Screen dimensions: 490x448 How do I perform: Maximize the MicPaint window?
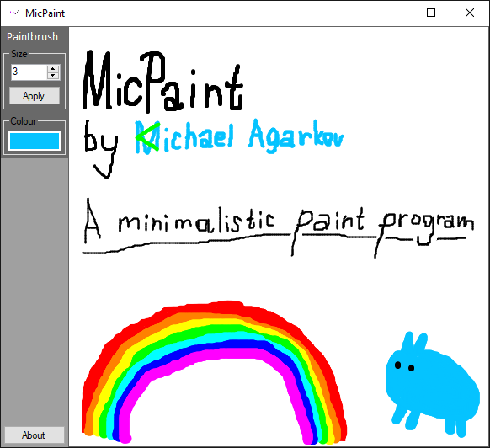(x=431, y=13)
